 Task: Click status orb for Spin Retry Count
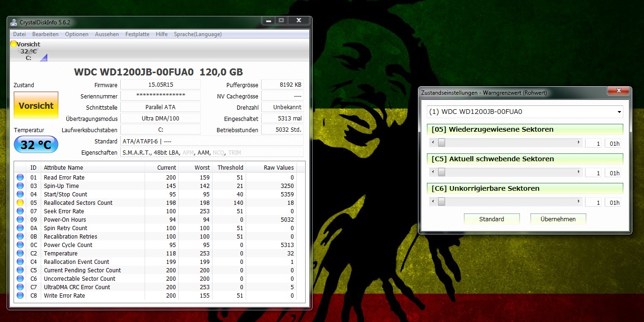click(x=20, y=228)
